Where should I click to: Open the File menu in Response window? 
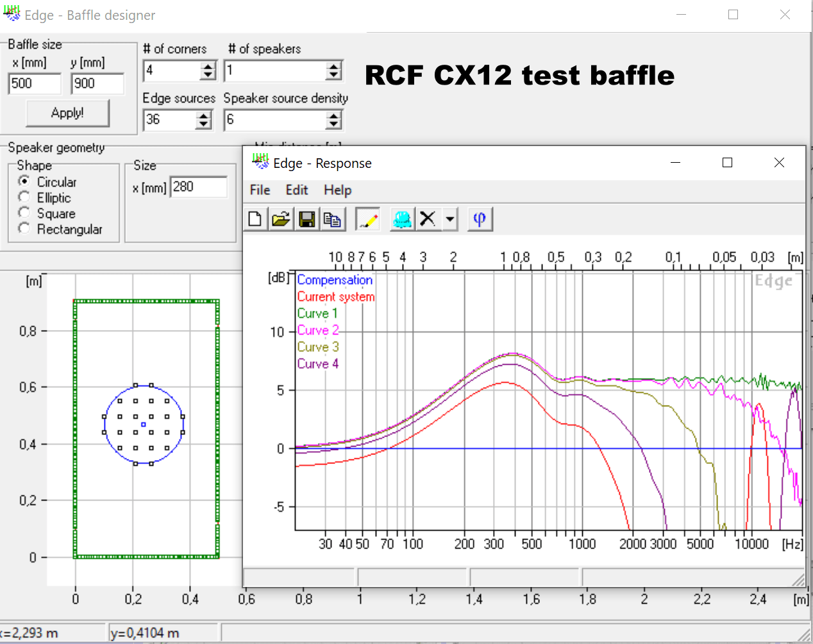tap(260, 190)
